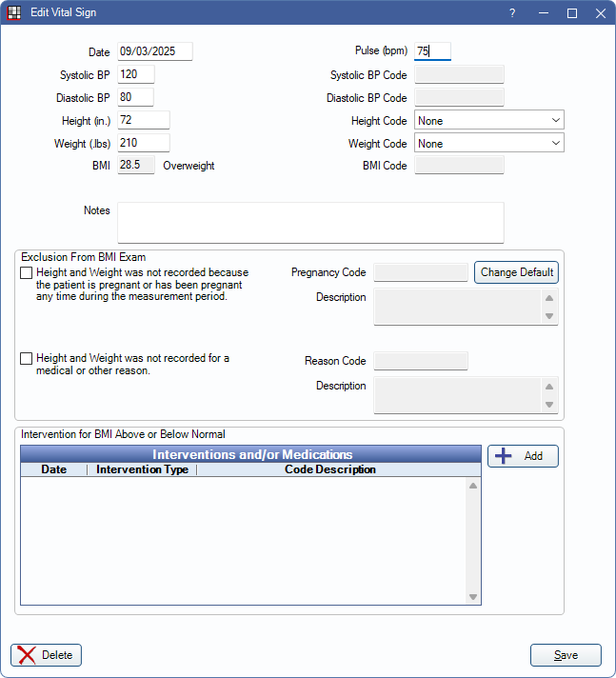Screen dimensions: 616x678
Task: Open the Height Code dropdown
Action: click(488, 121)
